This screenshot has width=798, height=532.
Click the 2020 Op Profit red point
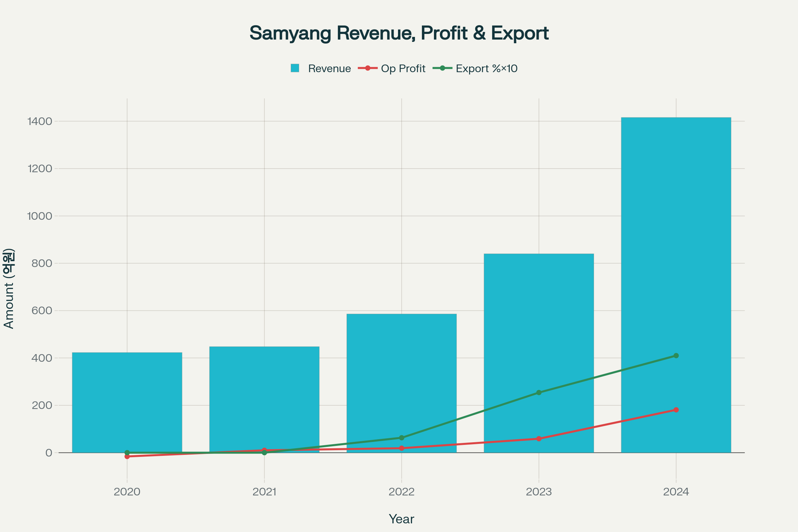point(127,457)
